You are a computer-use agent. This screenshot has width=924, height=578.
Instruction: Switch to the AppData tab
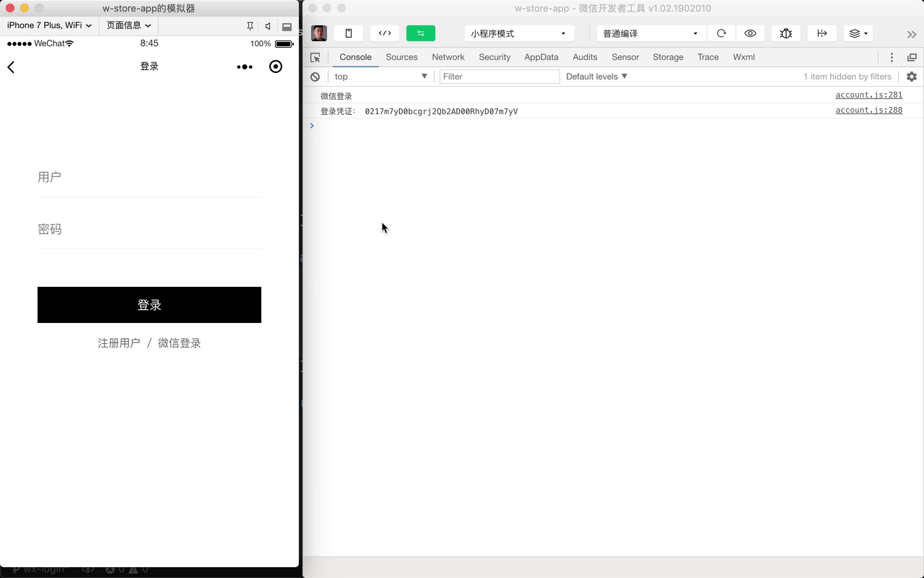[541, 57]
